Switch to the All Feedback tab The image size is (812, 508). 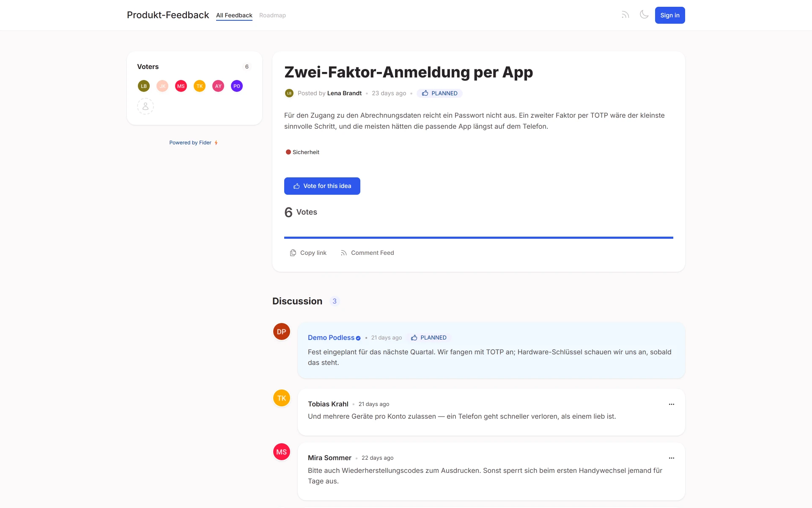[234, 15]
